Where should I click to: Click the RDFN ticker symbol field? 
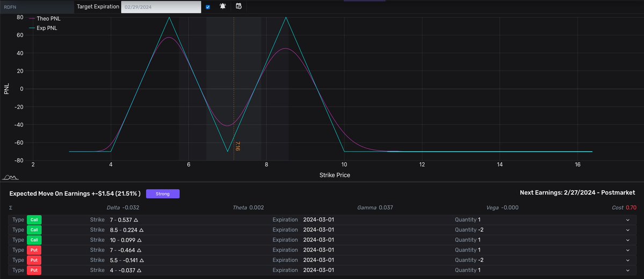(37, 7)
